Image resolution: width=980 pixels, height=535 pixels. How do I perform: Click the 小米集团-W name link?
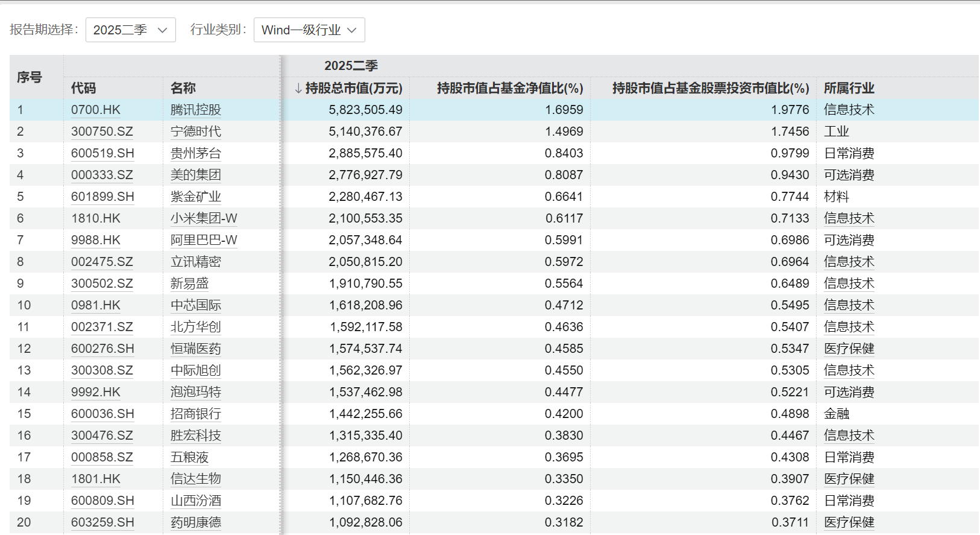(x=204, y=218)
